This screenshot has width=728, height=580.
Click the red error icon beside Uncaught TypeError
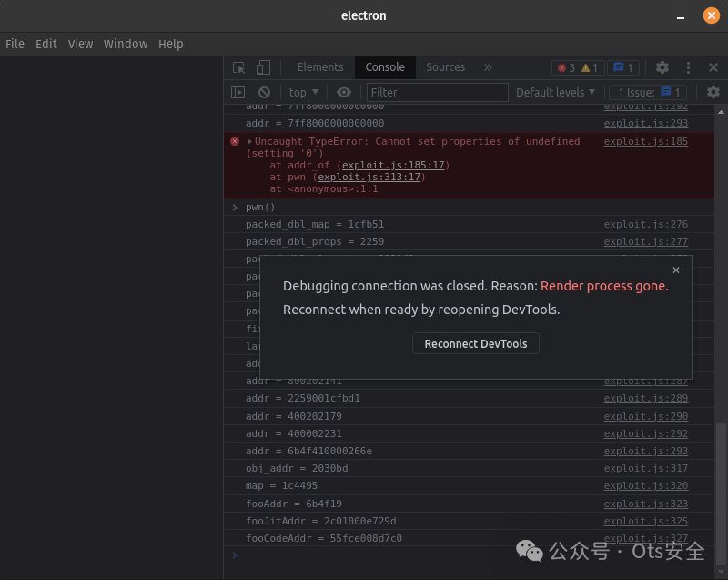235,141
